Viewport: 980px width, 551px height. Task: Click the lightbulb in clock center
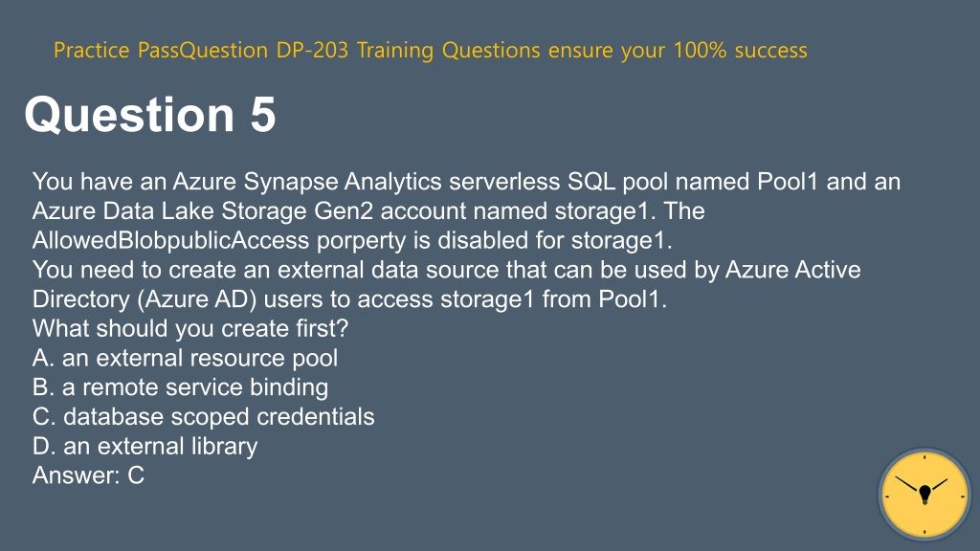click(x=925, y=495)
